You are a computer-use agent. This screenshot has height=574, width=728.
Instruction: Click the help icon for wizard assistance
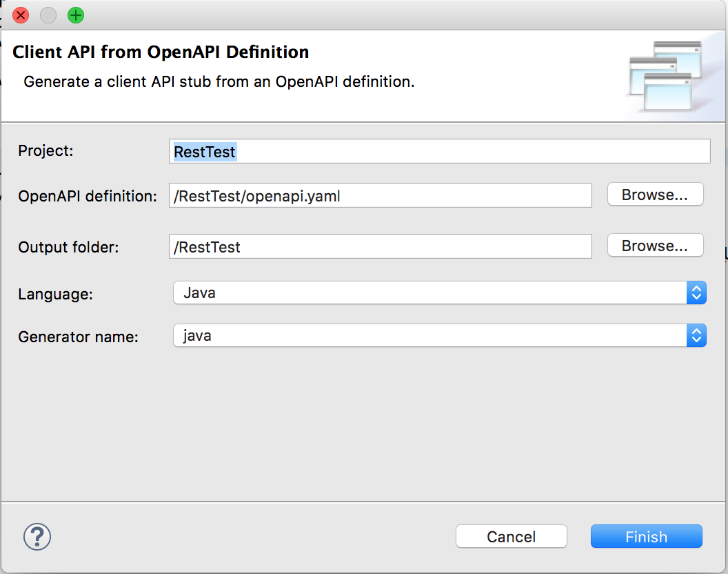coord(37,537)
